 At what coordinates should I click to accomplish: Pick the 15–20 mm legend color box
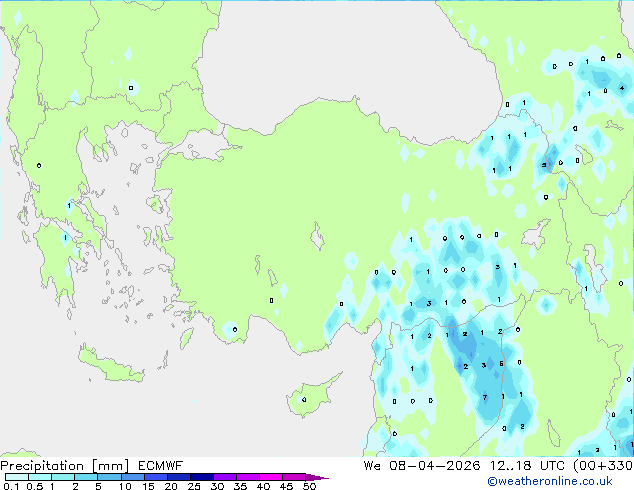pos(155,477)
